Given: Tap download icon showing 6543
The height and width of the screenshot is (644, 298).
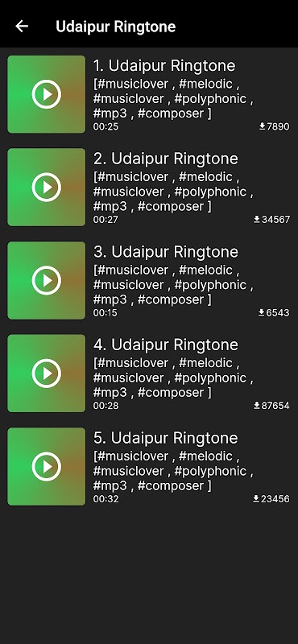Looking at the screenshot, I should [262, 312].
